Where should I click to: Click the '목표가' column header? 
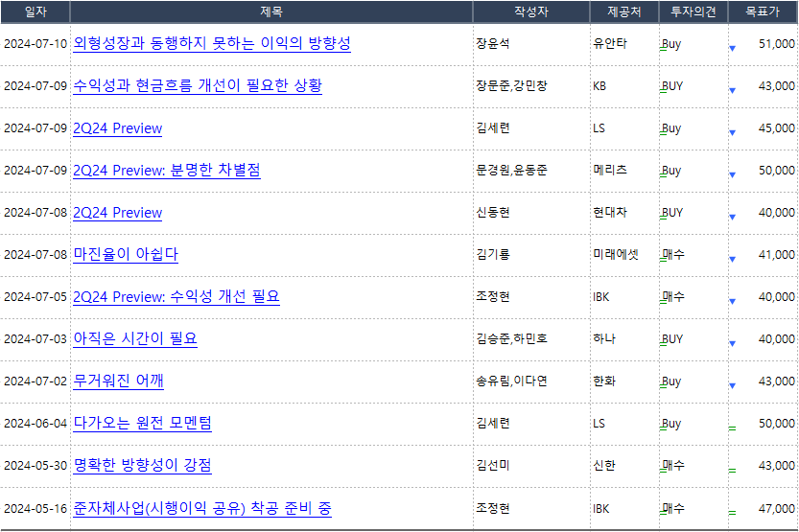[763, 12]
